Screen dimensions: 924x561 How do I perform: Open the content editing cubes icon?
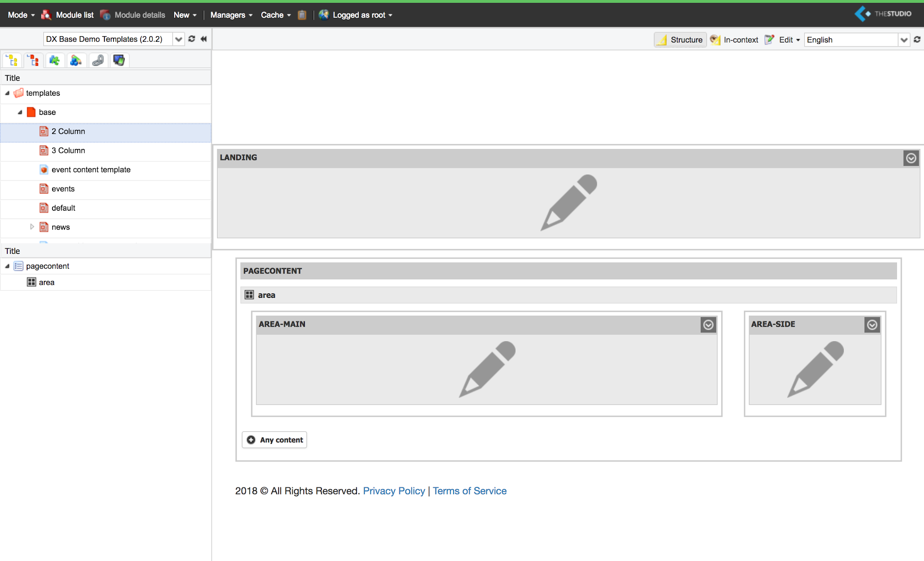click(77, 60)
